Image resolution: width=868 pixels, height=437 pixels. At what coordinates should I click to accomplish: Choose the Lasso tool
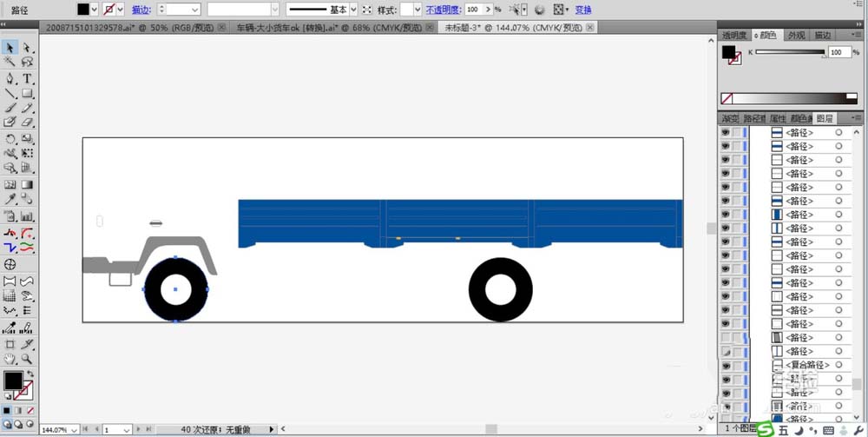[x=27, y=62]
